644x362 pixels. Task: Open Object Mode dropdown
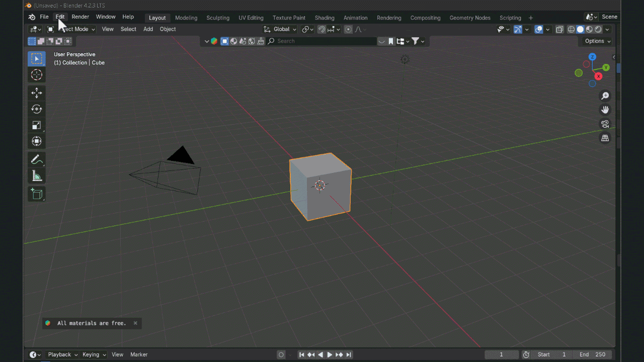[x=71, y=29]
